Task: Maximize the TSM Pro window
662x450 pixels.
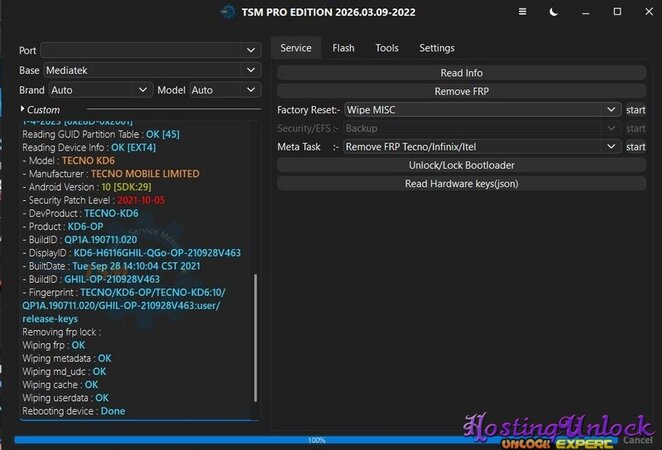Action: (x=617, y=12)
